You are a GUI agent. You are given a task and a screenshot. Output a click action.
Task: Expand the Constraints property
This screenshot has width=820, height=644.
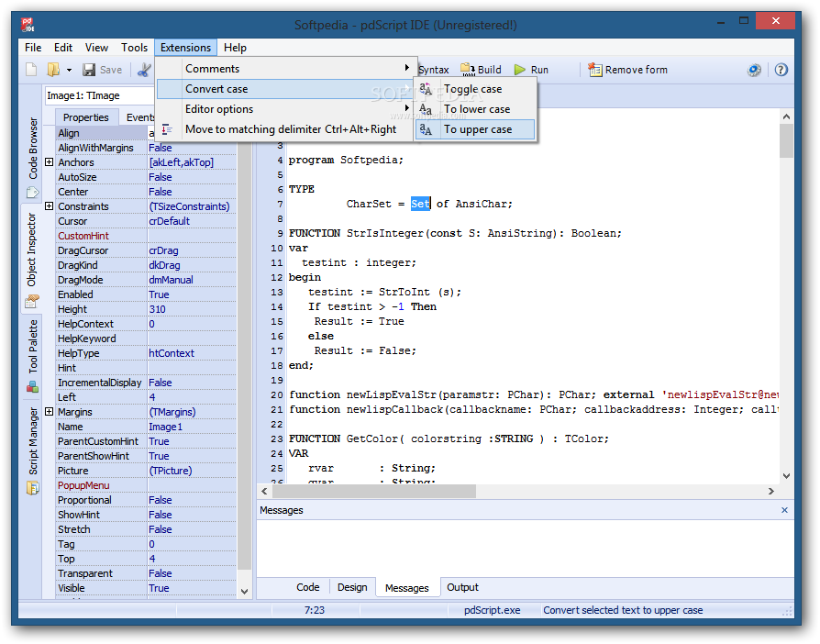coord(50,206)
